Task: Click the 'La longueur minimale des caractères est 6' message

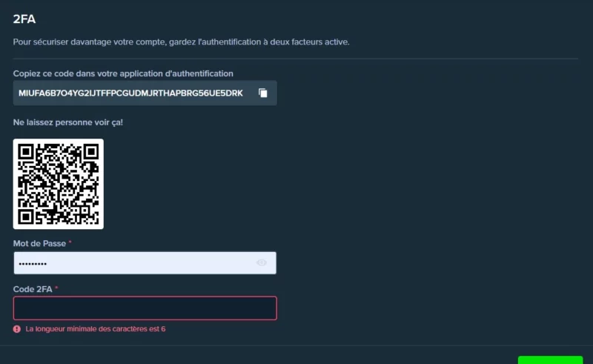Action: click(96, 329)
